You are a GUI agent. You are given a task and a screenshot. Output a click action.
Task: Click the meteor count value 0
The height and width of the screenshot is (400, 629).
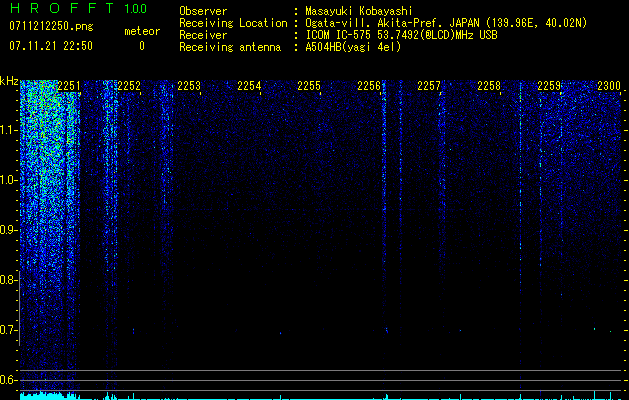point(142,46)
